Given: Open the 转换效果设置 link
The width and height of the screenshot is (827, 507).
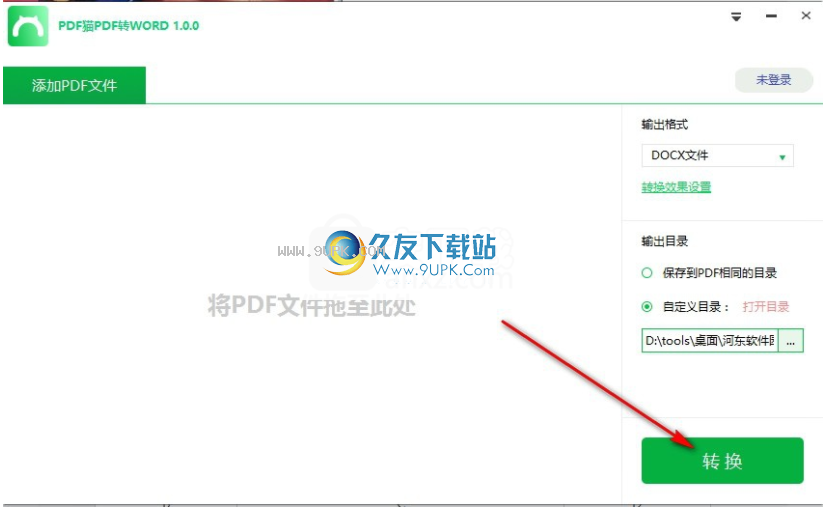Looking at the screenshot, I should click(x=676, y=187).
